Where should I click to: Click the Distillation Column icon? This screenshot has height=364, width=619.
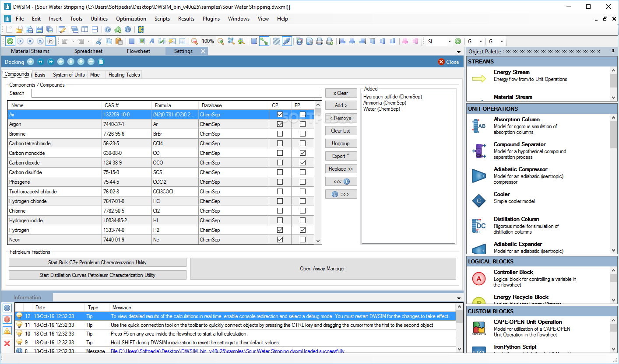coord(479,226)
